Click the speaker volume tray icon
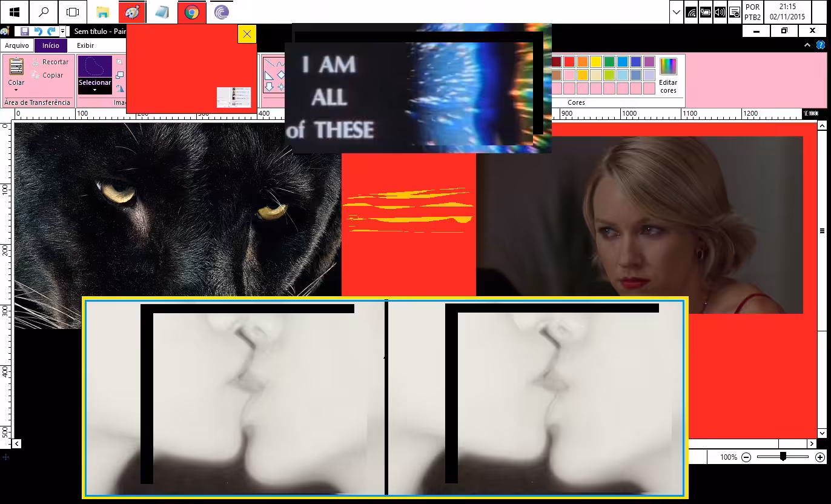This screenshot has width=831, height=504. coord(720,12)
